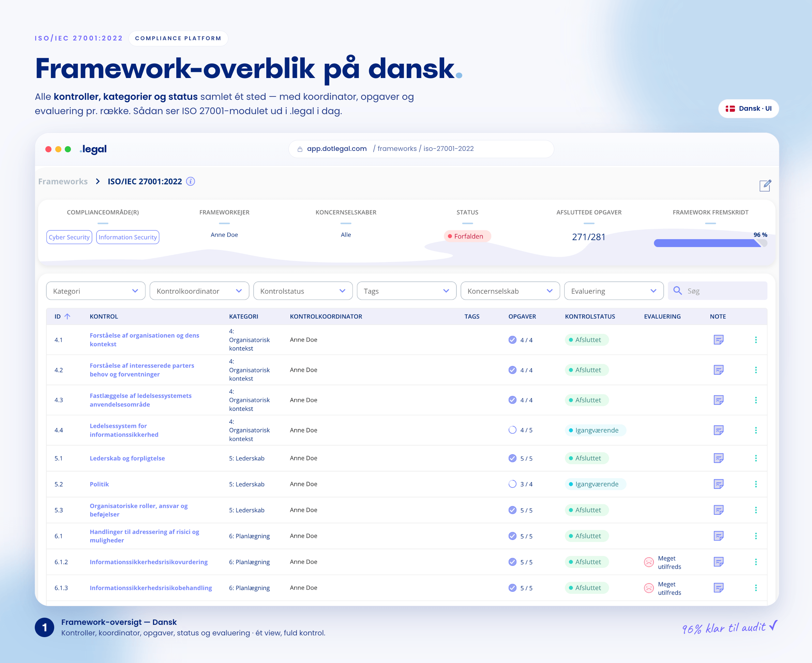This screenshot has width=812, height=663.
Task: Navigate to Frameworks in the breadcrumb
Action: (63, 181)
